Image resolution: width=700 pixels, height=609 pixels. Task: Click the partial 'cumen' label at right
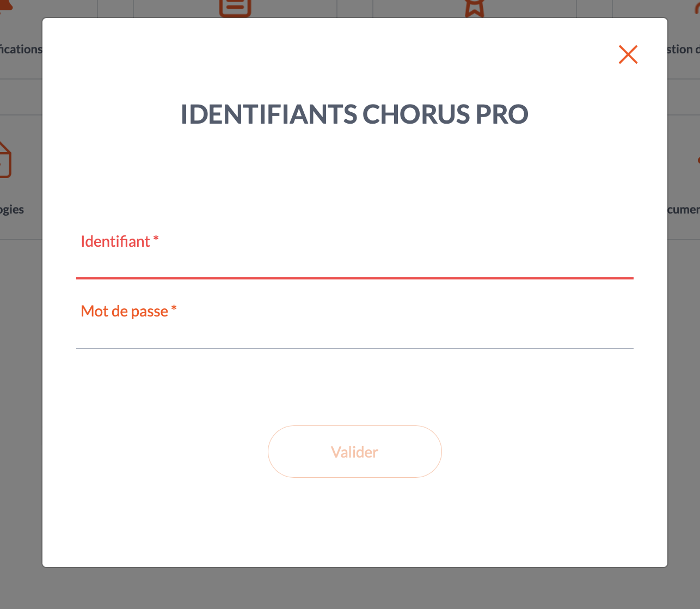click(684, 210)
